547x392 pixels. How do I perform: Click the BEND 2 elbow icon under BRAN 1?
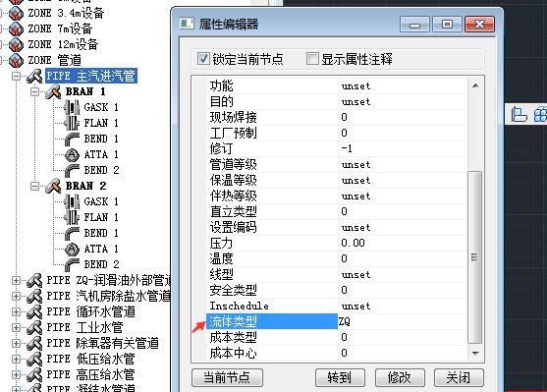72,170
